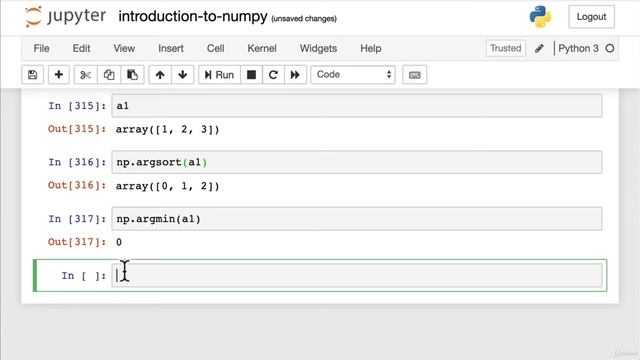Cut selected cells with scissors icon
Image resolution: width=640 pixels, height=360 pixels.
[x=85, y=75]
